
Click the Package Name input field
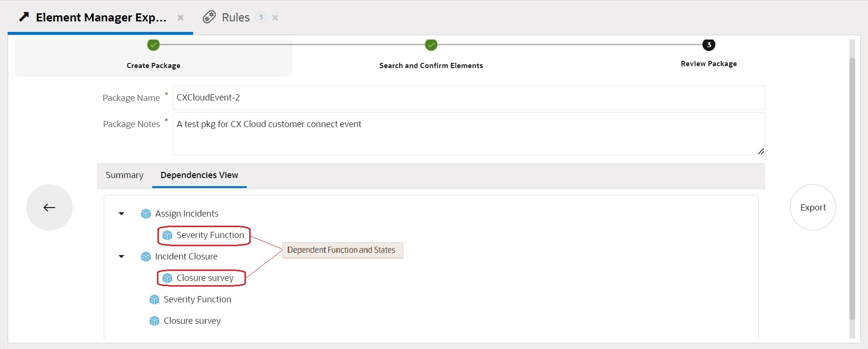pyautogui.click(x=468, y=98)
